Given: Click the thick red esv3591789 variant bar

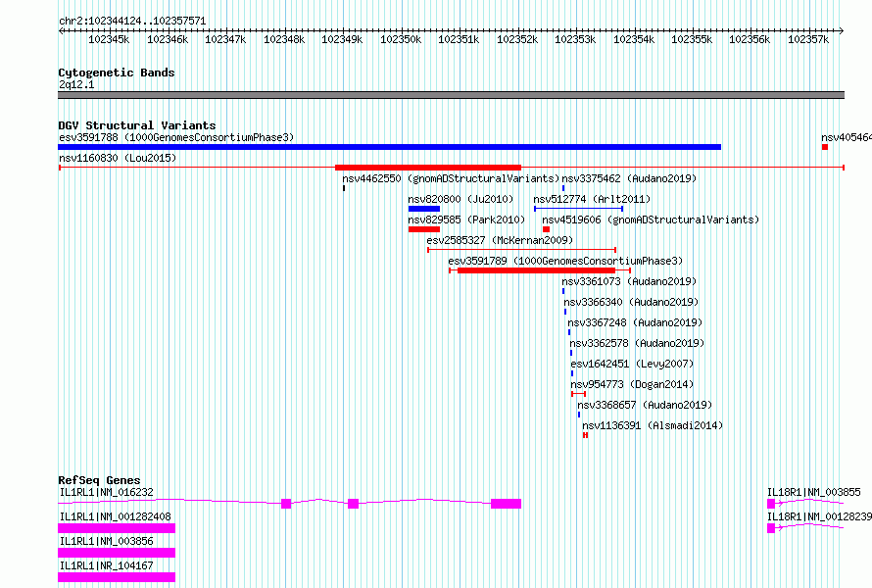Looking at the screenshot, I should pyautogui.click(x=536, y=270).
